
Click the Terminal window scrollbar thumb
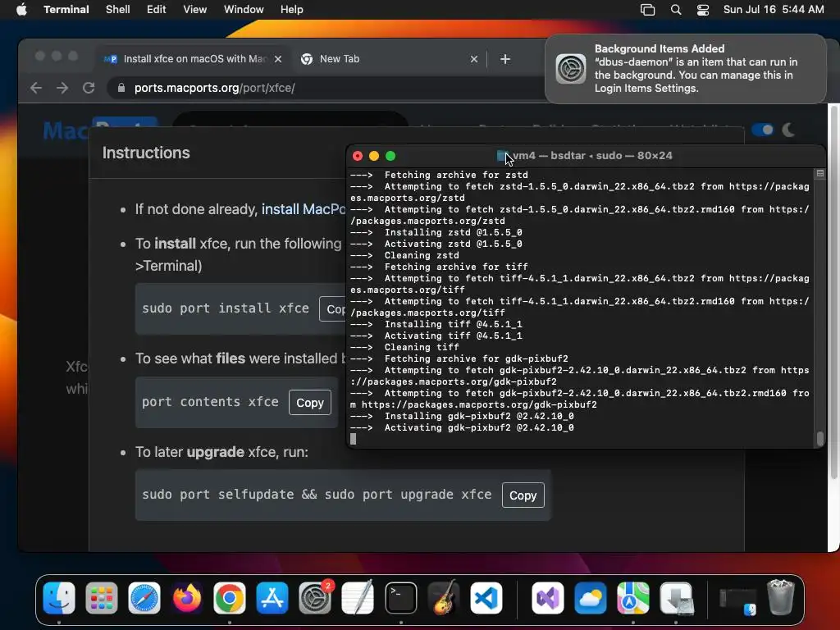coord(819,438)
